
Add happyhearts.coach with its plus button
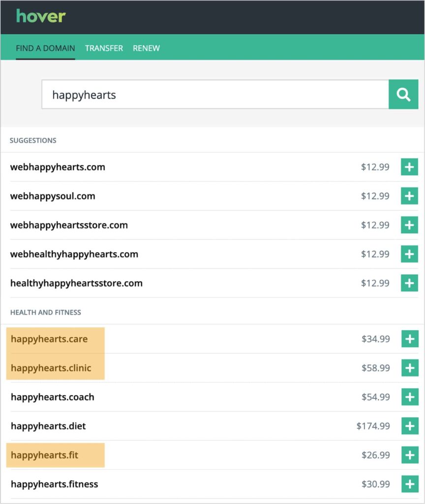coord(410,397)
